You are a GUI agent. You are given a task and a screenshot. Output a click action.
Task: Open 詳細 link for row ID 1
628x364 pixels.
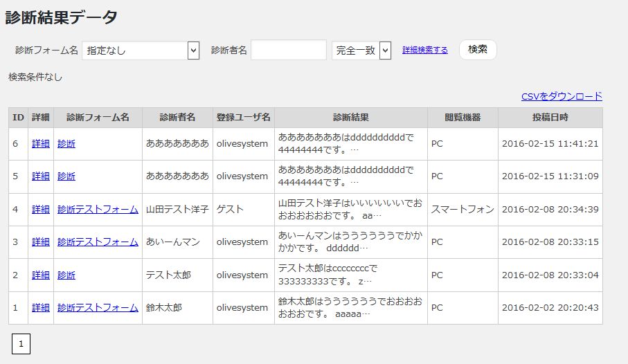(41, 308)
